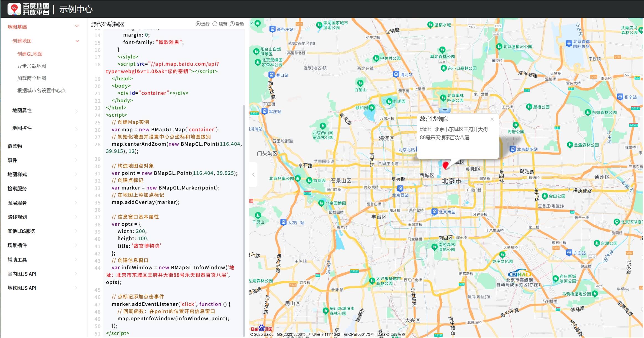644x338 pixels.
Task: Click the 北京朝阳站 train station icon
Action: point(512,149)
